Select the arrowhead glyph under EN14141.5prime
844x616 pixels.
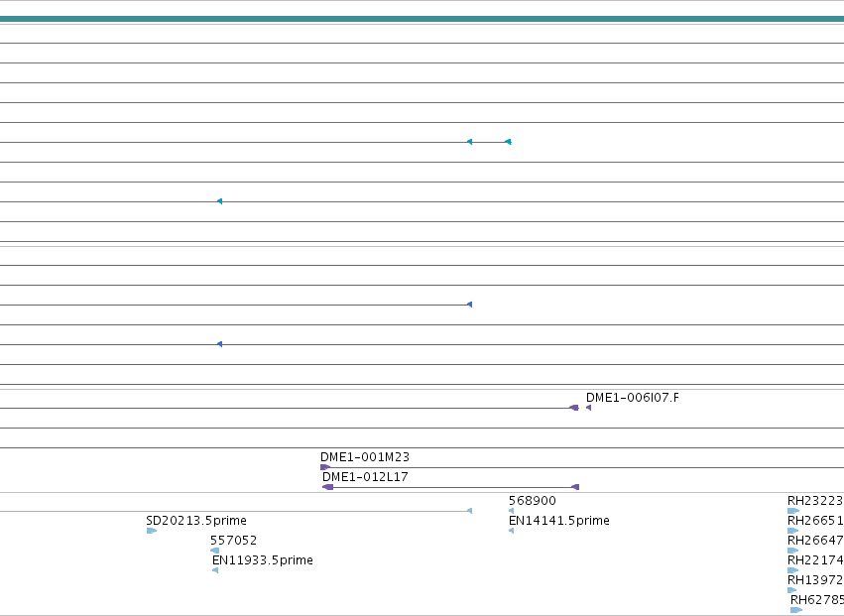pos(512,531)
